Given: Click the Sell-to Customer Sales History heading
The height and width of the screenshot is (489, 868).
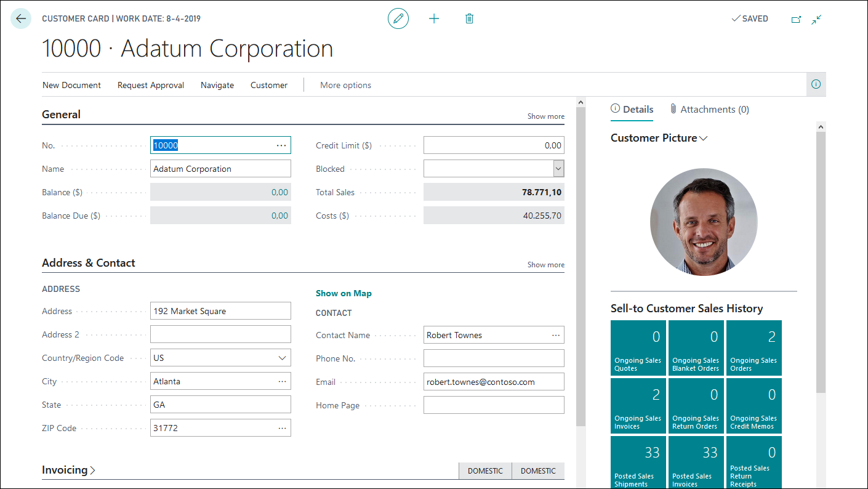Looking at the screenshot, I should click(686, 309).
